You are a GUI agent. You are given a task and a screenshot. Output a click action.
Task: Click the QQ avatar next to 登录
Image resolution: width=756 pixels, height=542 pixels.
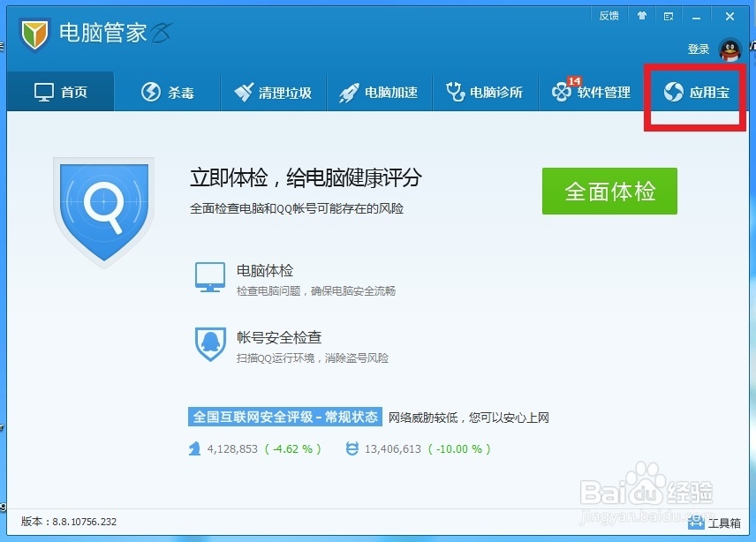coord(729,50)
